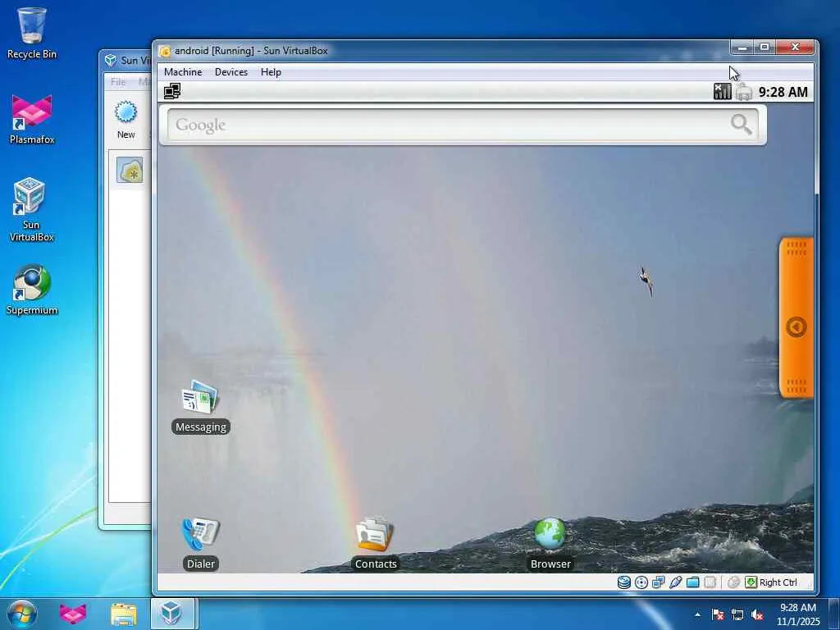Select the Sun VirtualBox desktop shortcut
Image resolution: width=840 pixels, height=630 pixels.
(31, 209)
